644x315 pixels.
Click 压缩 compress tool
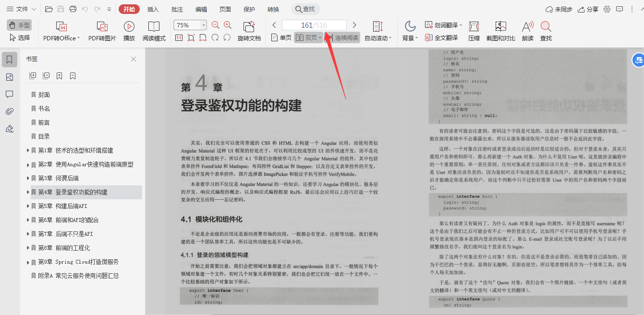(x=474, y=31)
